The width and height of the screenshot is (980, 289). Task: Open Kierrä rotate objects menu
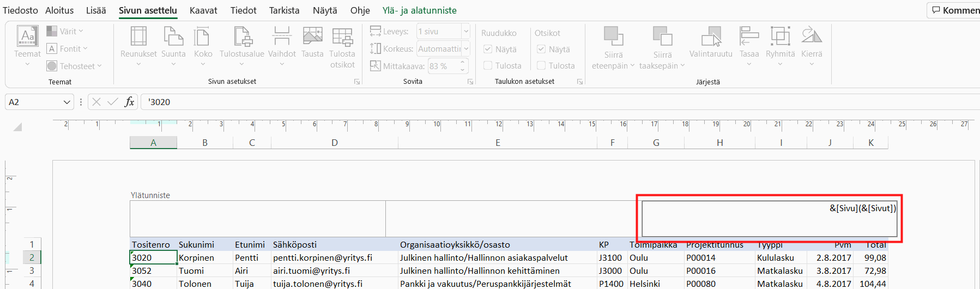point(812,46)
